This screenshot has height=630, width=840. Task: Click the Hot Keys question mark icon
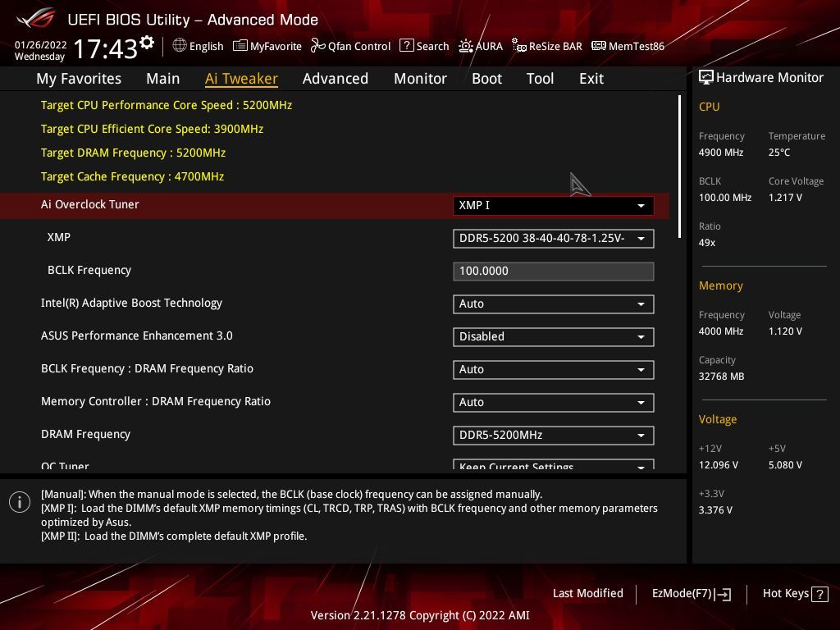[819, 594]
